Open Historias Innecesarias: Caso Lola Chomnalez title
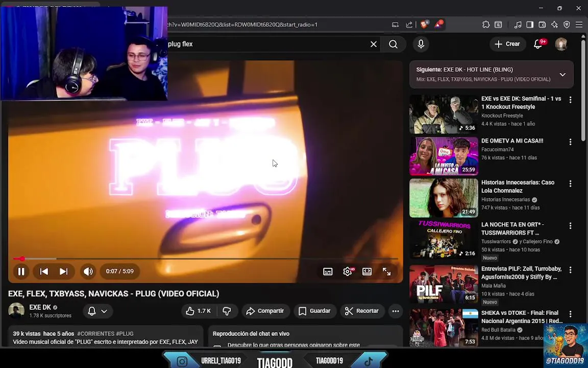This screenshot has height=368, width=588. coord(518,187)
